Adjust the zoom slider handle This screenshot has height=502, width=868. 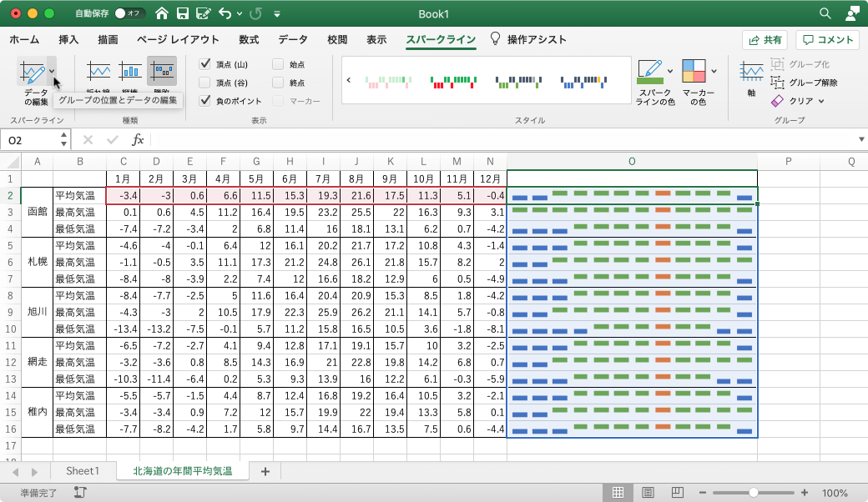[754, 492]
